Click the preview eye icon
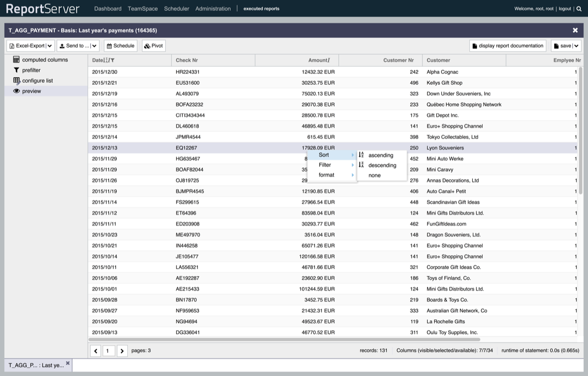Image resolution: width=588 pixels, height=376 pixels. 17,91
